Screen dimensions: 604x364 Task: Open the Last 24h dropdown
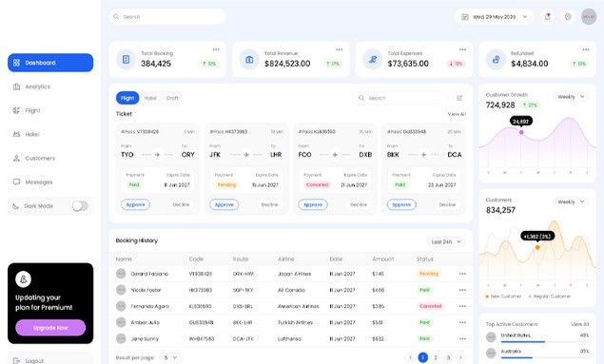446,242
